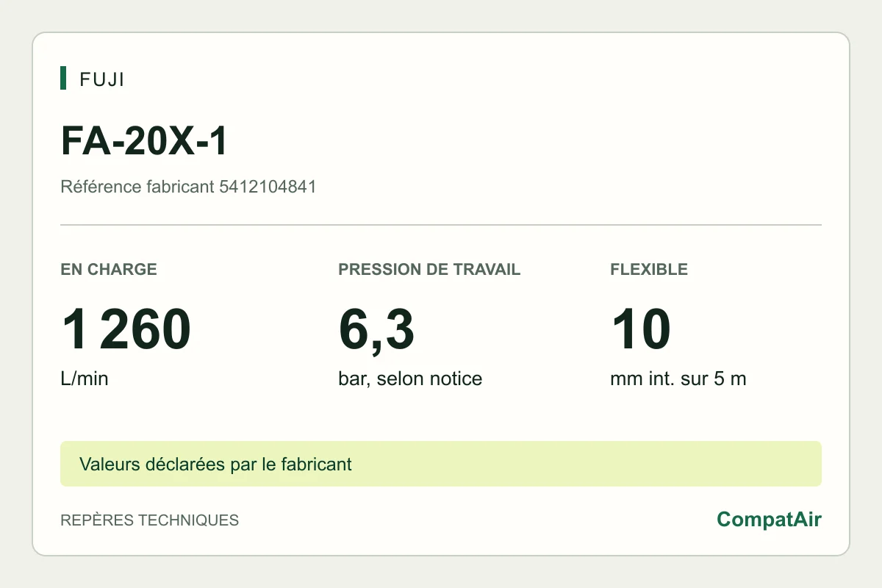This screenshot has width=882, height=588.
Task: Click the PRESSION DE TRAVAIL heading
Action: point(429,269)
